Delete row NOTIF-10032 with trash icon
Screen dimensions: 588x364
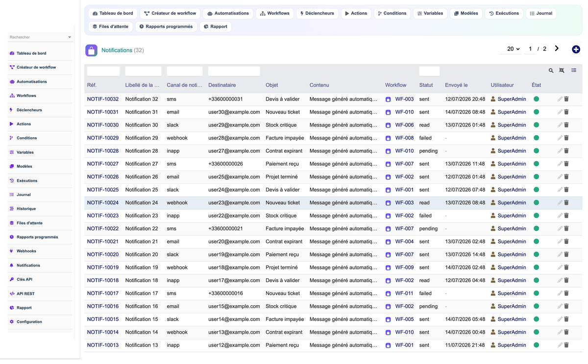click(x=566, y=99)
